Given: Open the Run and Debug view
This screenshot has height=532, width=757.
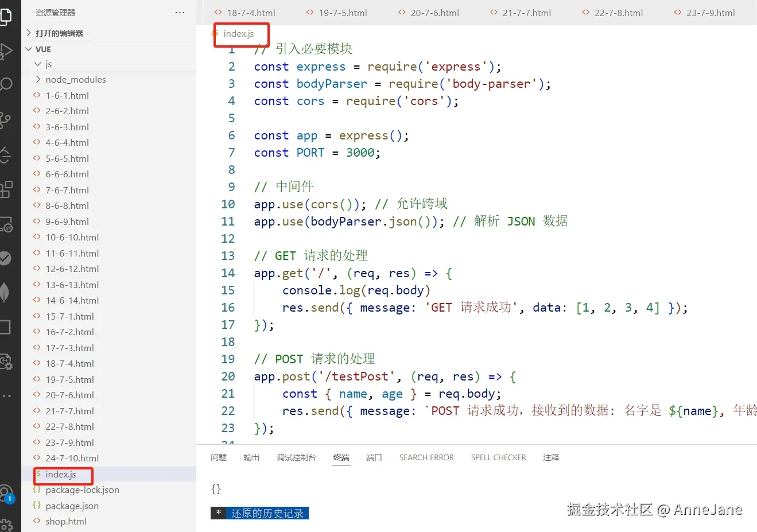Looking at the screenshot, I should pyautogui.click(x=5, y=51).
